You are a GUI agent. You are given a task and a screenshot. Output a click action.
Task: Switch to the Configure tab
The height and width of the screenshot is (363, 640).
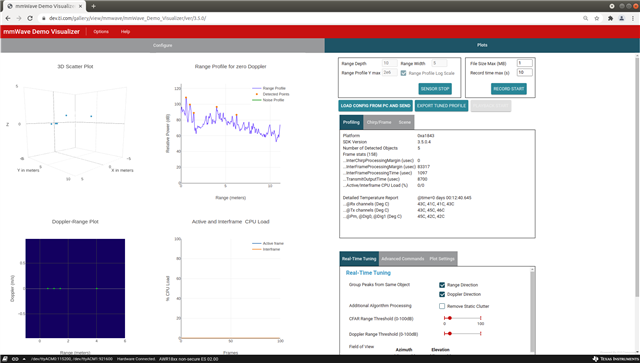pyautogui.click(x=162, y=45)
